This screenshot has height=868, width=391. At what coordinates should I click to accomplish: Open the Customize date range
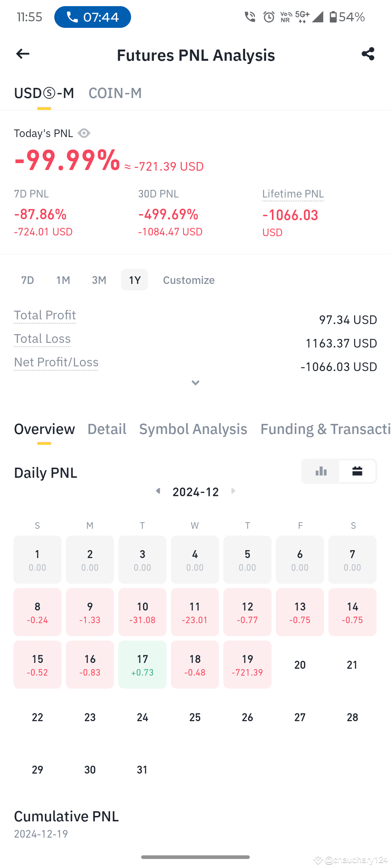click(189, 280)
